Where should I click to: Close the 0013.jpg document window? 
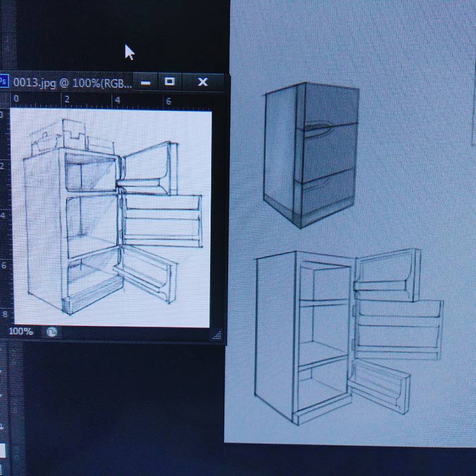(203, 81)
